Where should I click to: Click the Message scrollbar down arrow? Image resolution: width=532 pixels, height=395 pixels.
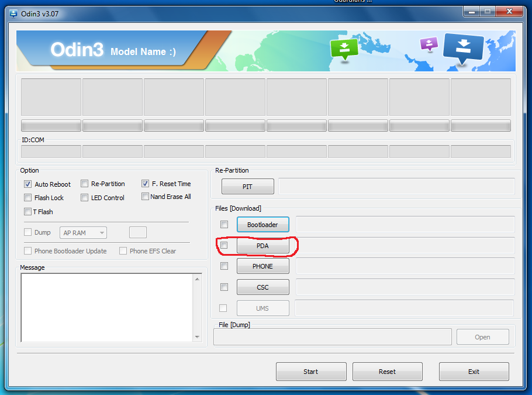[x=197, y=337]
